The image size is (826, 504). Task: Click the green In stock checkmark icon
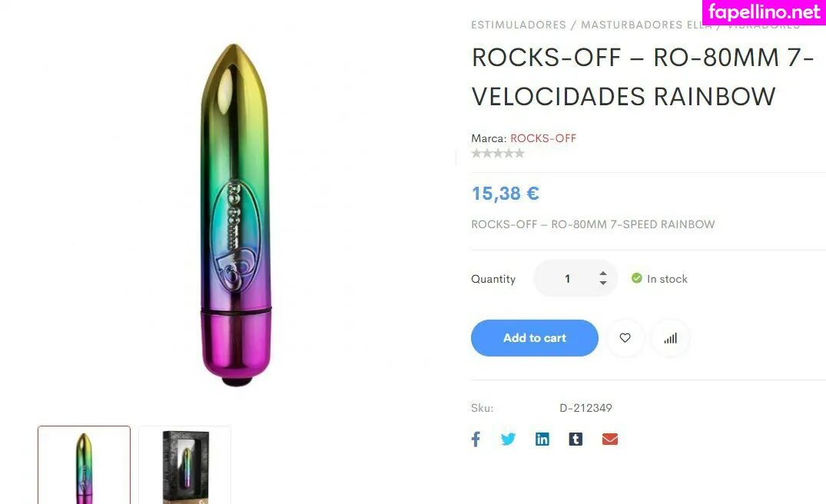tap(637, 278)
